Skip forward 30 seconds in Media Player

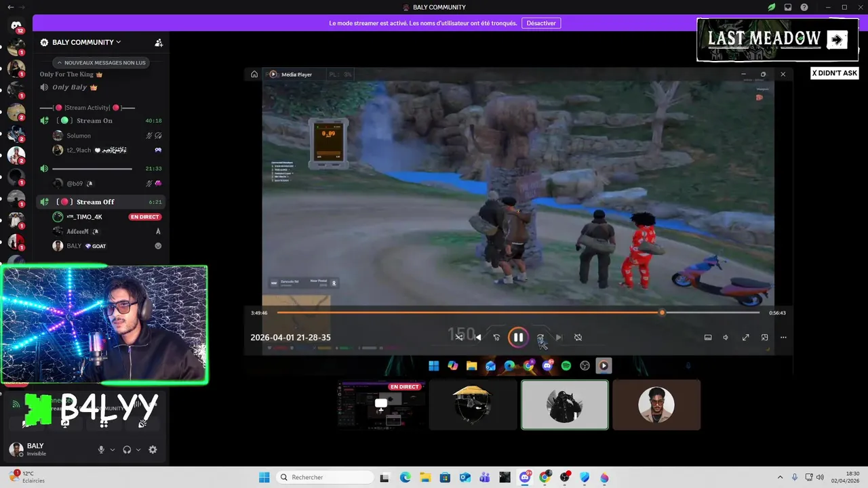(x=540, y=338)
